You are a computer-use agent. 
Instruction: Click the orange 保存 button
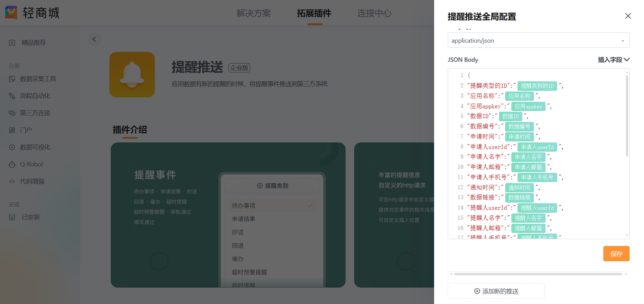tap(616, 253)
